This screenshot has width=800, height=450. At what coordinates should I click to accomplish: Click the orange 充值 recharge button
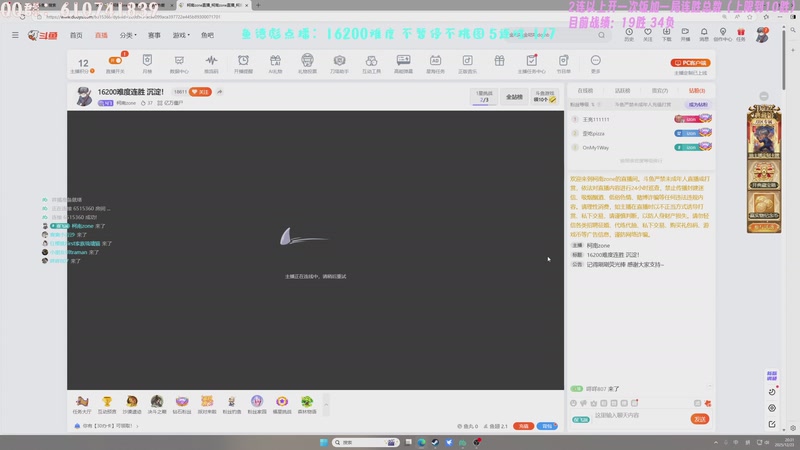point(523,426)
